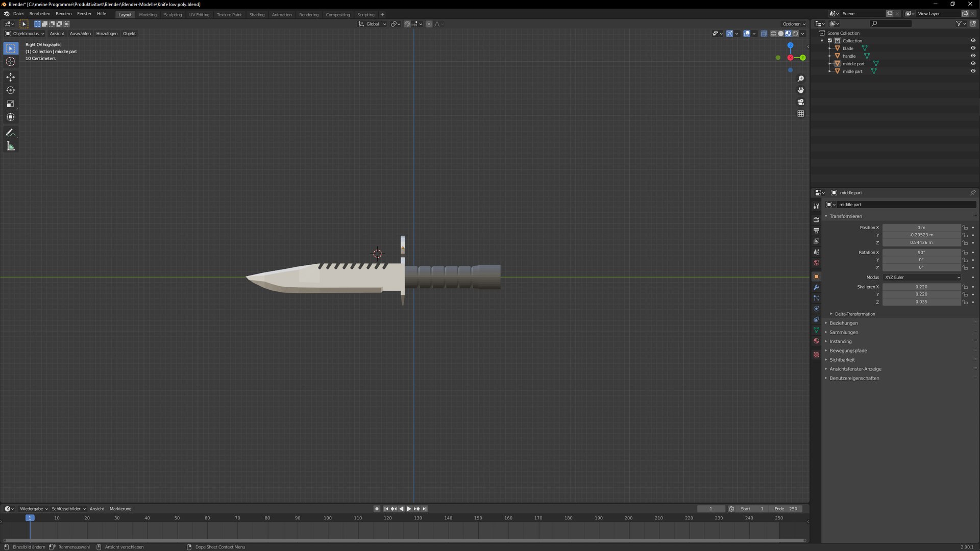
Task: Toggle visibility of midle part object
Action: click(973, 71)
